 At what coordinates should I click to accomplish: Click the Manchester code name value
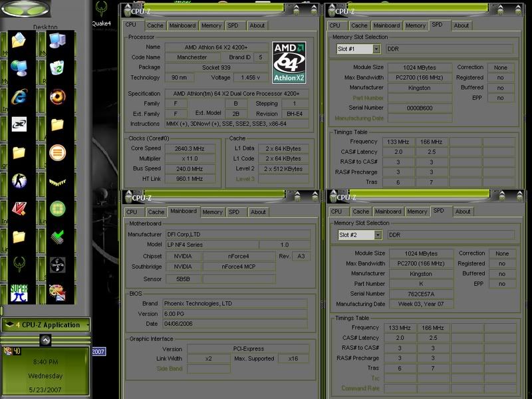coord(192,57)
